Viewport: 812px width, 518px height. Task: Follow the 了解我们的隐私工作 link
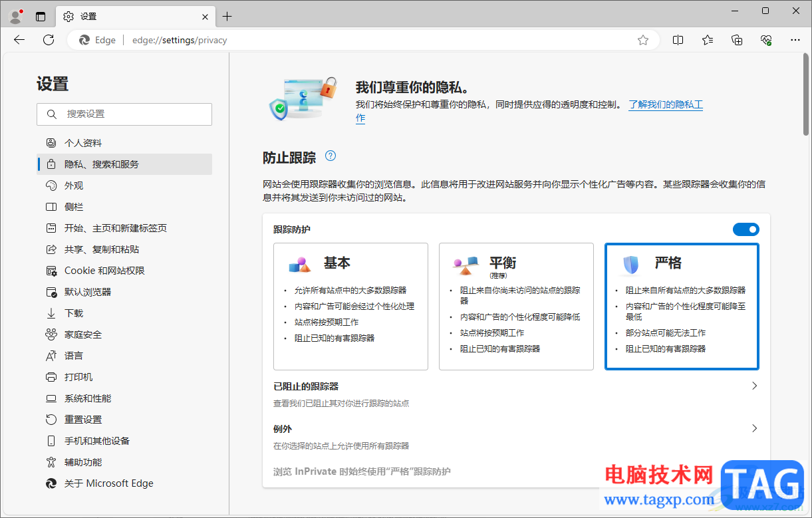(x=666, y=105)
